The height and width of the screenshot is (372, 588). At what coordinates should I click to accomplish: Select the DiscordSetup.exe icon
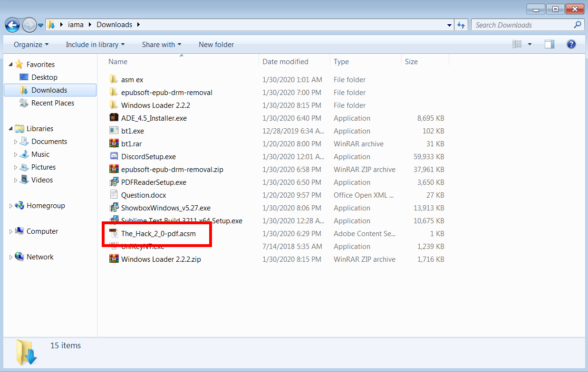tap(114, 156)
